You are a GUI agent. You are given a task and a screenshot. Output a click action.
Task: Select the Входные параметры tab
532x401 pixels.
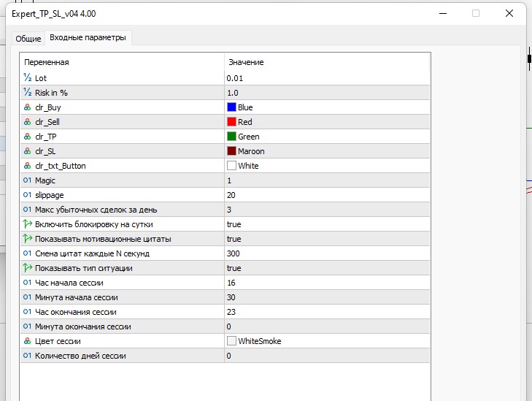click(x=88, y=38)
